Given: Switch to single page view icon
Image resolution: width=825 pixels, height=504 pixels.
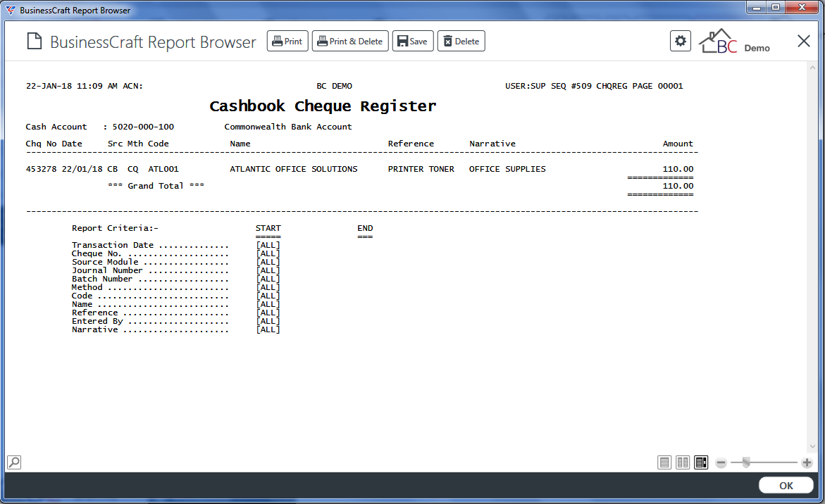Looking at the screenshot, I should (x=664, y=462).
